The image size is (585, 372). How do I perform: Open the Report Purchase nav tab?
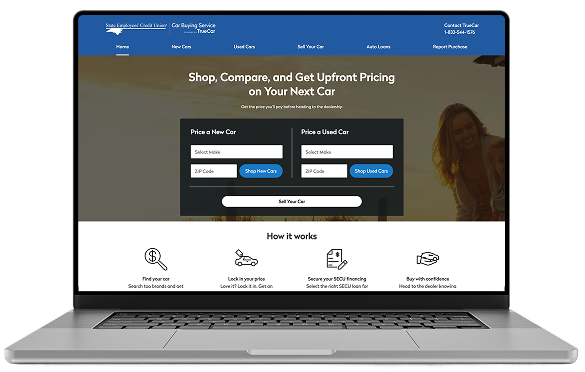pyautogui.click(x=450, y=47)
